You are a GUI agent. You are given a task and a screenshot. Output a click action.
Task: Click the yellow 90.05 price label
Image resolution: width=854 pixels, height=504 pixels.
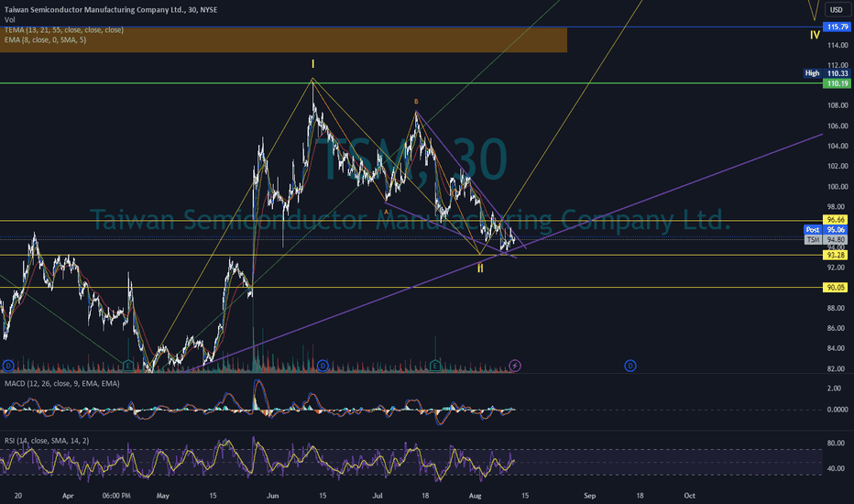point(836,287)
